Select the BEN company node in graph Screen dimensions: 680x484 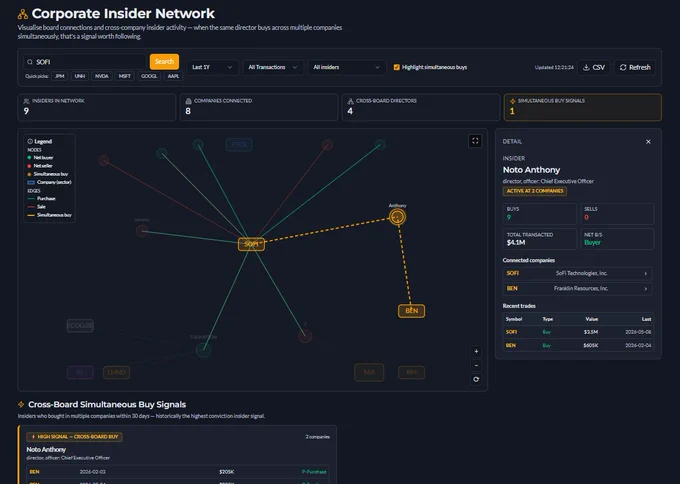412,311
